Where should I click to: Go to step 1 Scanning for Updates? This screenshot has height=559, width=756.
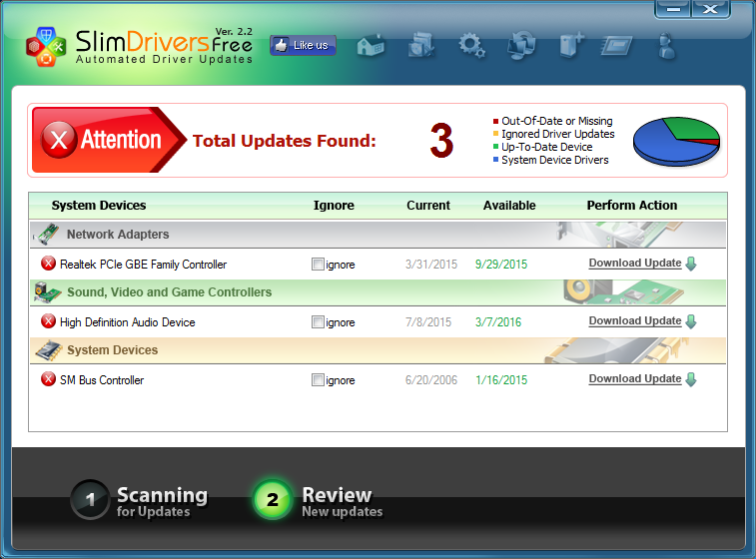(140, 500)
